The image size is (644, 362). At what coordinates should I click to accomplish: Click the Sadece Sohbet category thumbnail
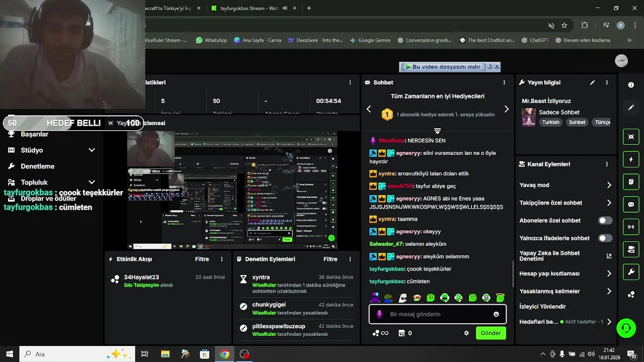click(x=528, y=117)
